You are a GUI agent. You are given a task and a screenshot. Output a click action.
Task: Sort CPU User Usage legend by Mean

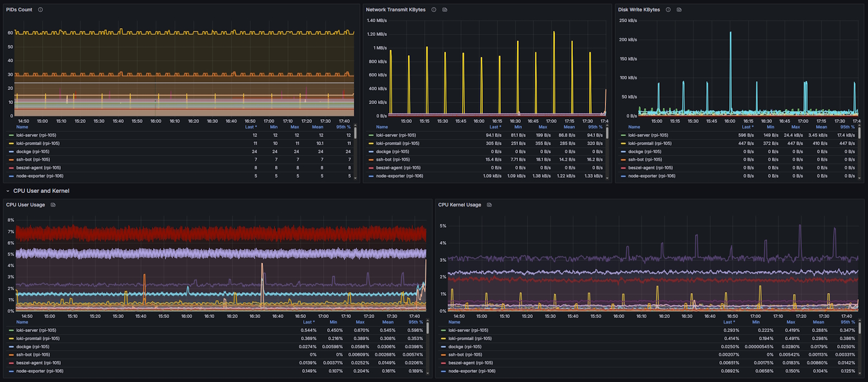[387, 322]
